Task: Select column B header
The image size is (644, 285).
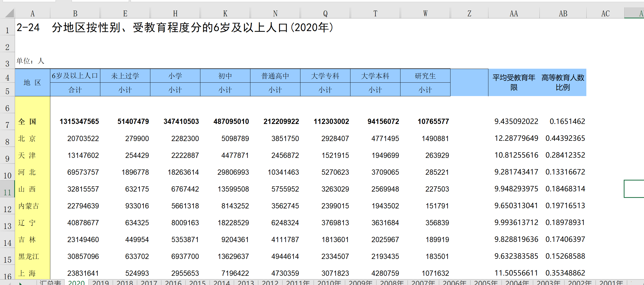Action: 75,13
